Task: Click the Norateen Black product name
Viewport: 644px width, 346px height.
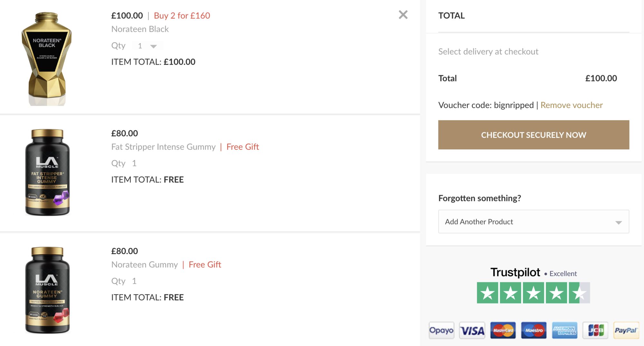Action: [x=140, y=29]
